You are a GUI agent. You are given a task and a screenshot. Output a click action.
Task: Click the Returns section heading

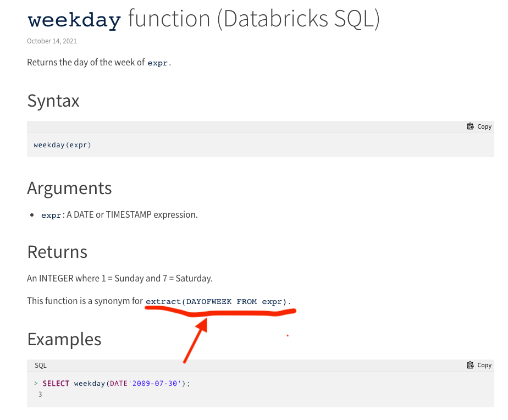coord(57,251)
